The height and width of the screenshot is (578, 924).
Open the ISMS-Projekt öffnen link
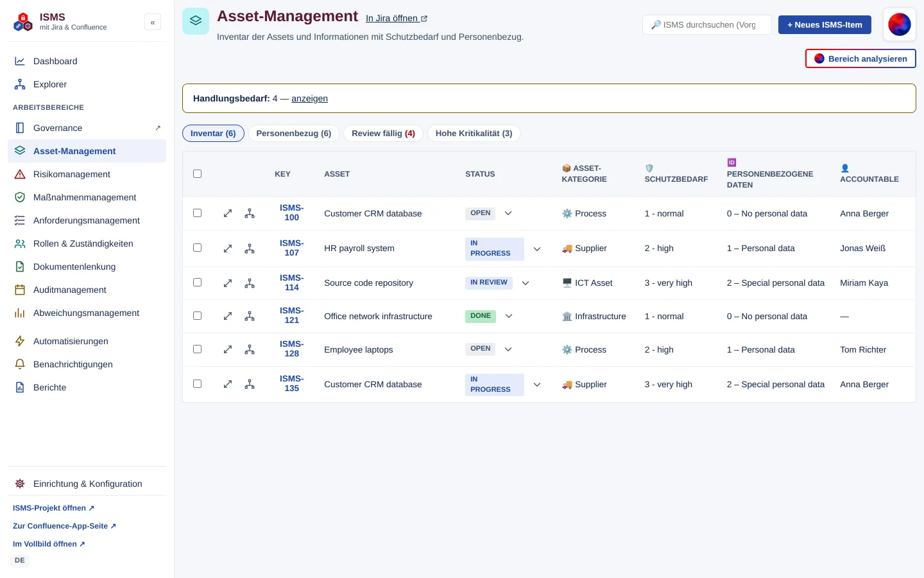click(x=54, y=508)
